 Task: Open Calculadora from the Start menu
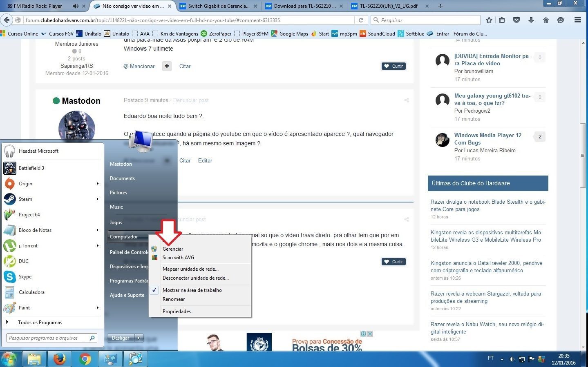pyautogui.click(x=52, y=292)
